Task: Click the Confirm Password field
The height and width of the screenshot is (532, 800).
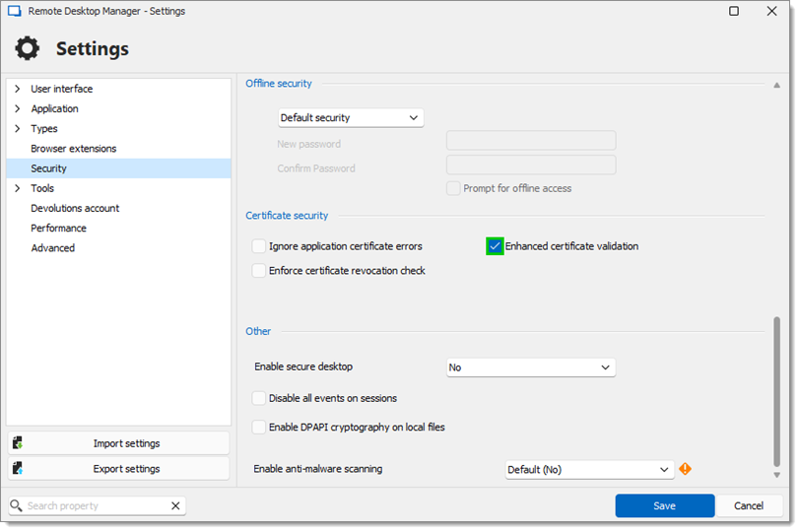Action: point(531,165)
